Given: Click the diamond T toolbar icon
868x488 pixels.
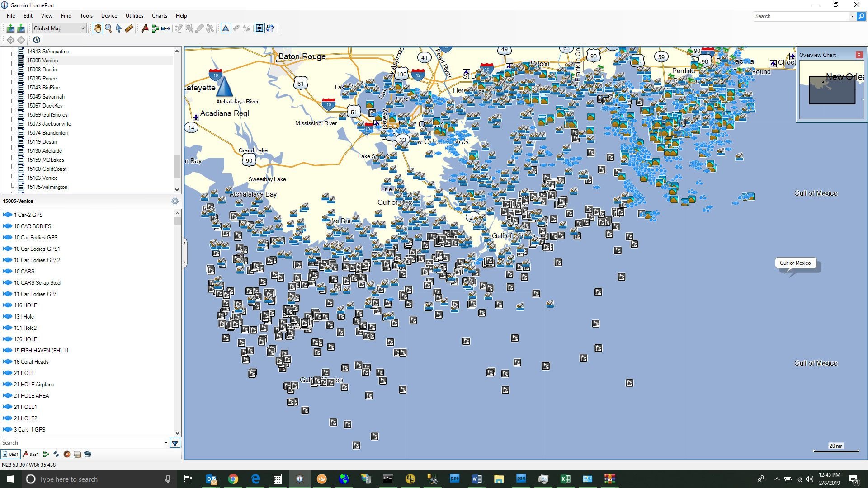Looking at the screenshot, I should tap(11, 40).
